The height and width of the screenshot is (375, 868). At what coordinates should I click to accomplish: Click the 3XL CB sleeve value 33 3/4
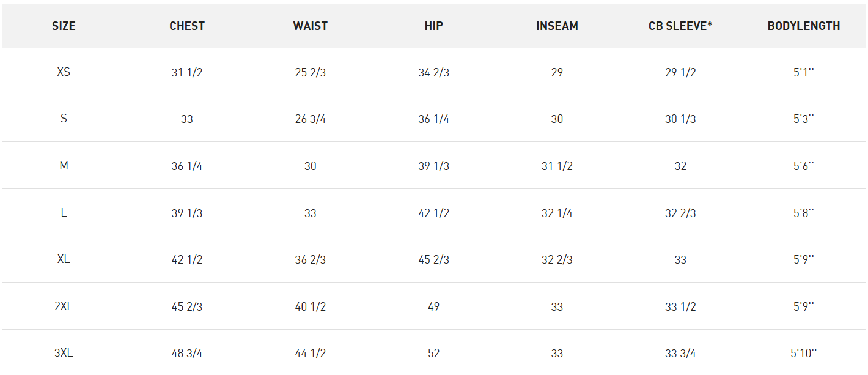[x=680, y=354]
